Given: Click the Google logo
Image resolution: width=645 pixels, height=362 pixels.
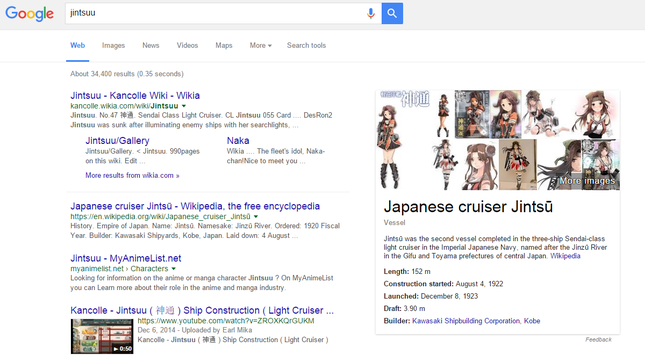Looking at the screenshot, I should 29,13.
